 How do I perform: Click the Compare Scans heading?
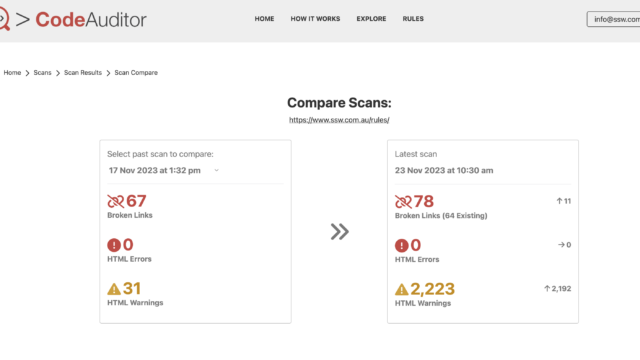(x=339, y=102)
